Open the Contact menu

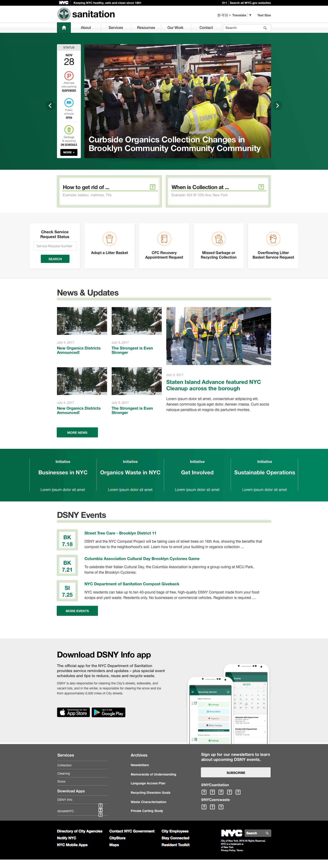pos(206,28)
